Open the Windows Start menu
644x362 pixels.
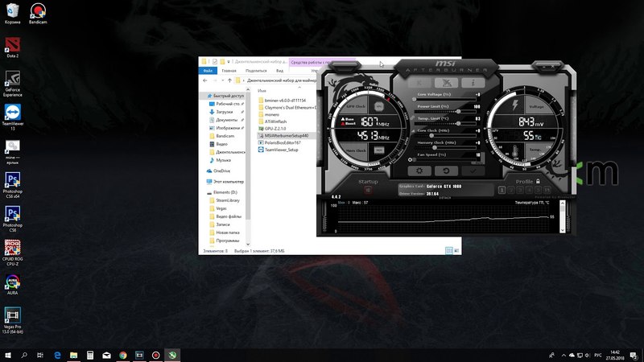coord(8,355)
